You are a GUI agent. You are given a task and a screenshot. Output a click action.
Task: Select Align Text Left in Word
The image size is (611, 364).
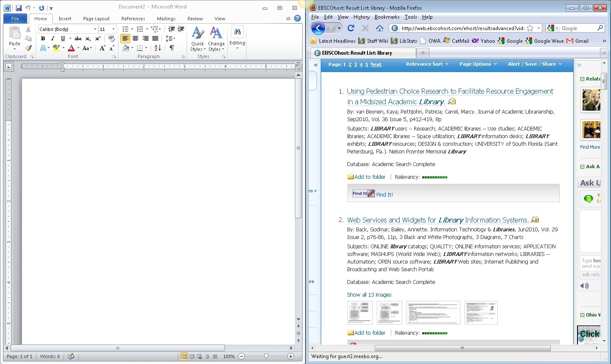pyautogui.click(x=125, y=39)
